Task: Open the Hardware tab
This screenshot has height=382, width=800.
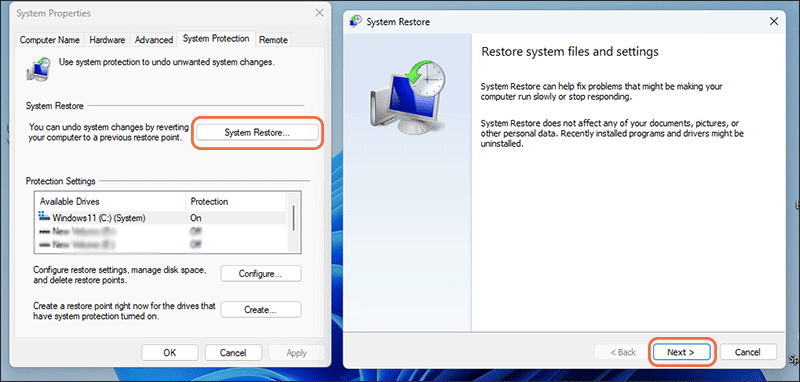Action: (x=107, y=40)
